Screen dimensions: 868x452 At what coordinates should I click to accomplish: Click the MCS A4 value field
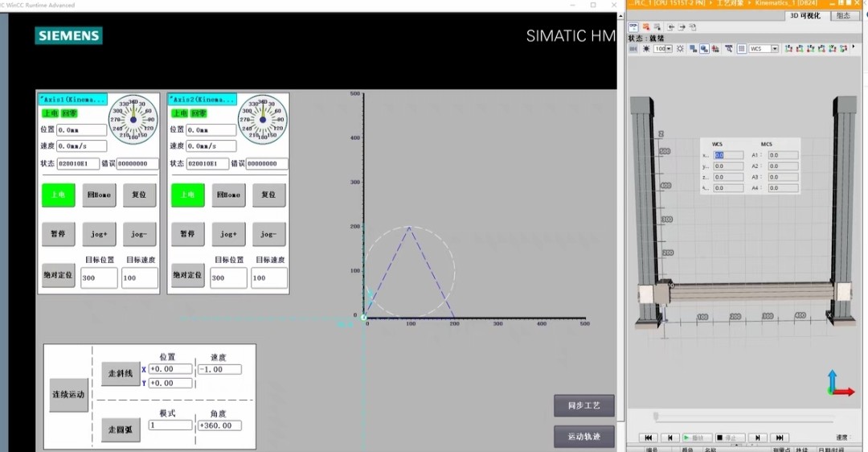pos(783,188)
